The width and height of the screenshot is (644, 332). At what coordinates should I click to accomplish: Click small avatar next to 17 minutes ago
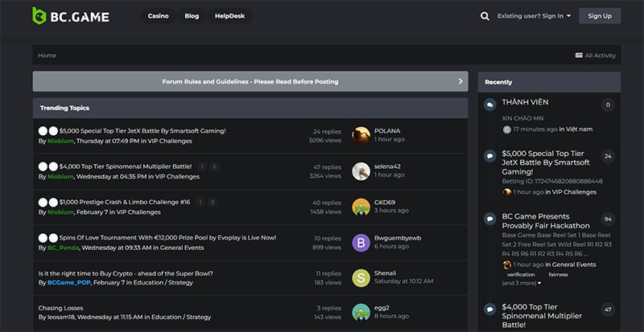(x=507, y=129)
